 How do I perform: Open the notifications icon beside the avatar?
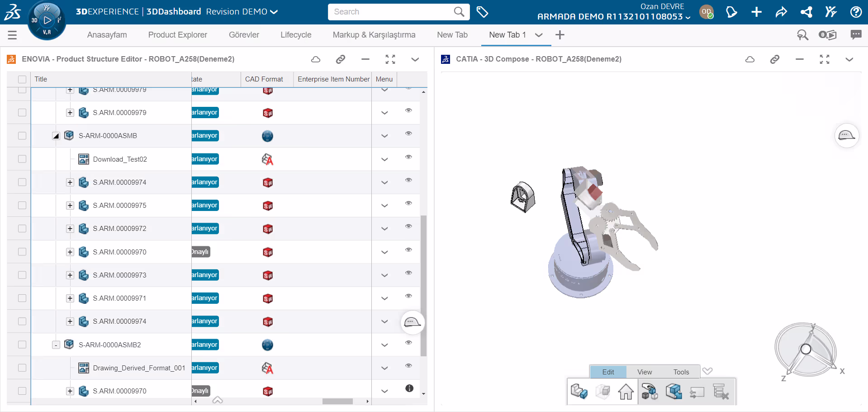coord(731,12)
